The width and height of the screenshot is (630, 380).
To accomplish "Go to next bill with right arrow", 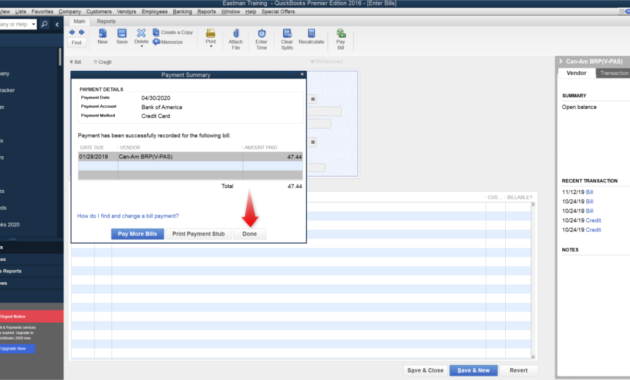I will click(82, 33).
